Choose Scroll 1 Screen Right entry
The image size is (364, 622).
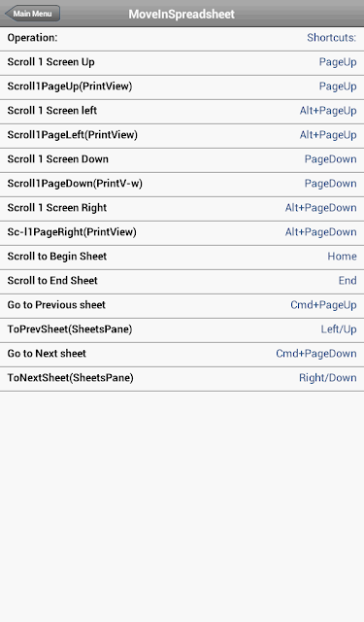pos(182,209)
